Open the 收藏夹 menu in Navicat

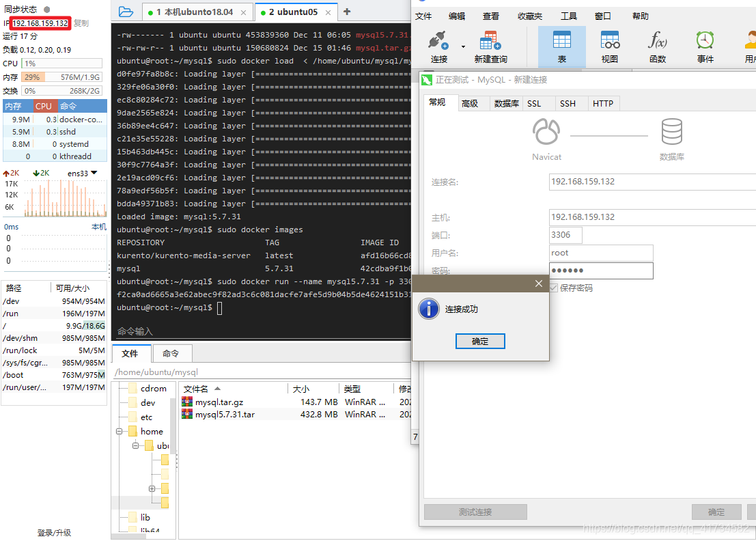530,16
